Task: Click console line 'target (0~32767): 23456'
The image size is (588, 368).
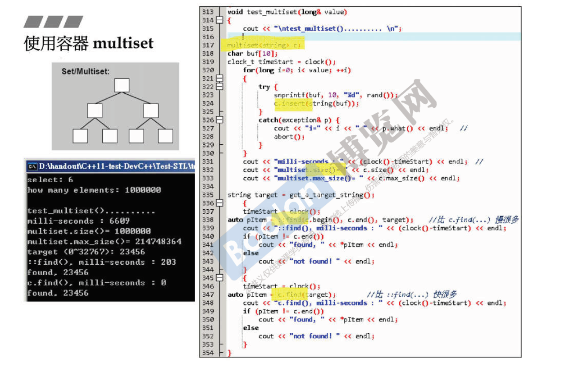Action: [x=86, y=252]
